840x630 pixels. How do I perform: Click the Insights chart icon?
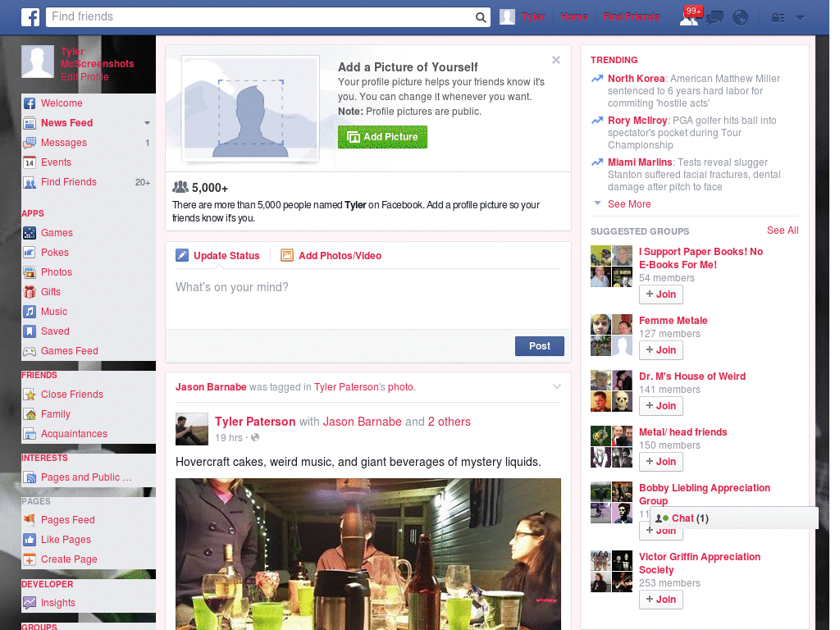click(x=30, y=603)
